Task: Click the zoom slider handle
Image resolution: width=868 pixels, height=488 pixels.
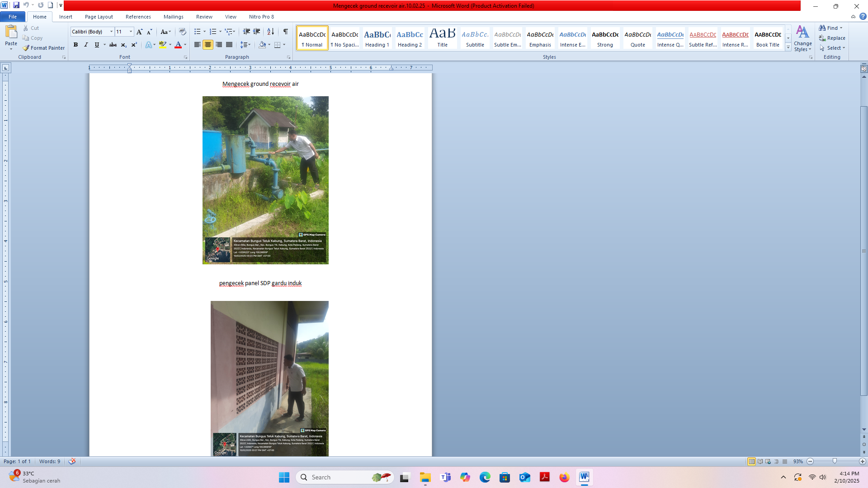Action: pyautogui.click(x=835, y=461)
